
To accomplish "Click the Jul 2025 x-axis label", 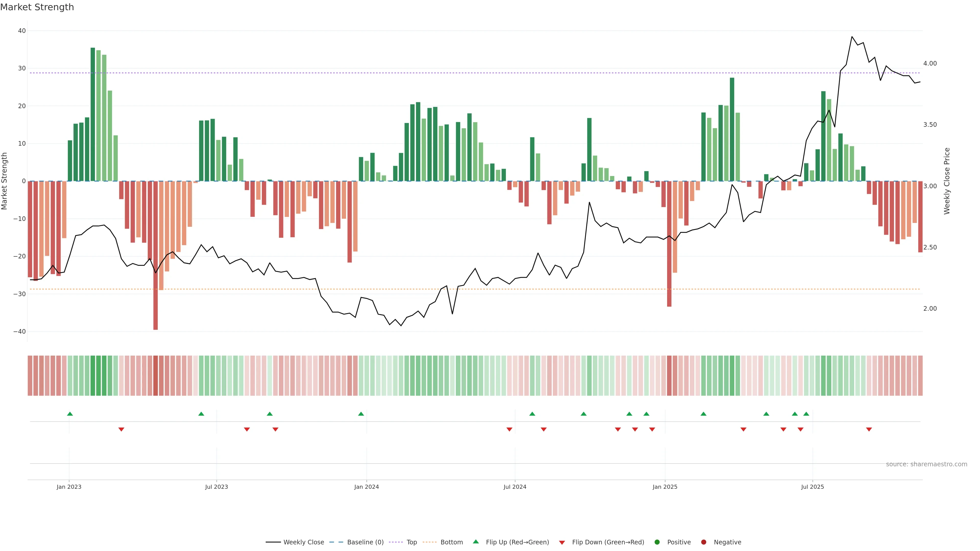I will click(x=812, y=487).
